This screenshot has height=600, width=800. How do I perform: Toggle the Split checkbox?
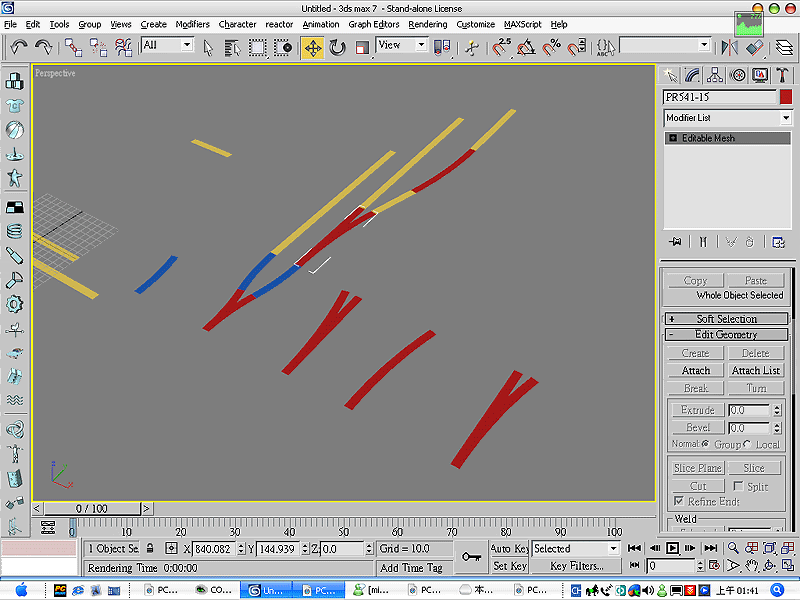coord(738,486)
